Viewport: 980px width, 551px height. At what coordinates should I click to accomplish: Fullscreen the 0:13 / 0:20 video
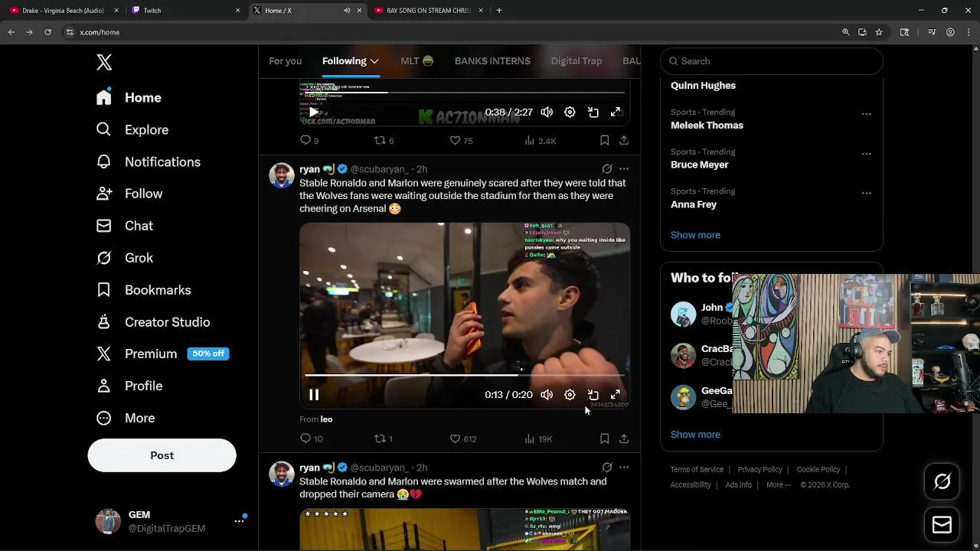pyautogui.click(x=616, y=395)
